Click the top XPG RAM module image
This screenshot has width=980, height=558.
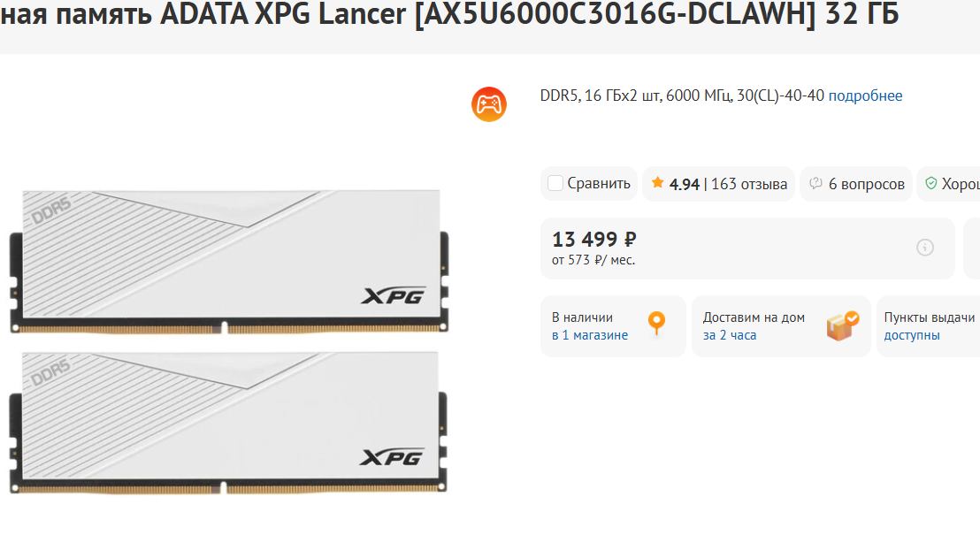click(229, 261)
